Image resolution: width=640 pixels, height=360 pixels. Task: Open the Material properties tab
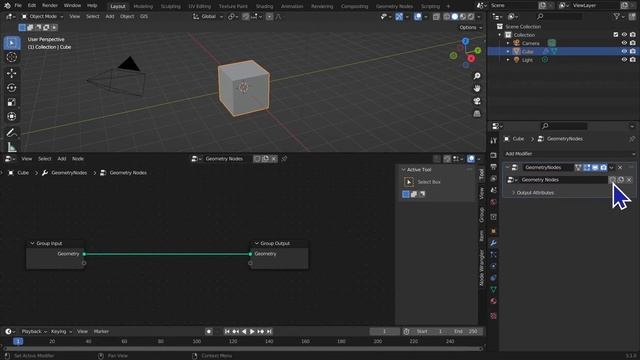coord(493,301)
